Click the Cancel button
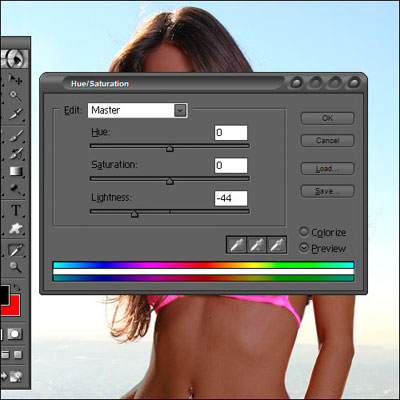 coord(327,141)
